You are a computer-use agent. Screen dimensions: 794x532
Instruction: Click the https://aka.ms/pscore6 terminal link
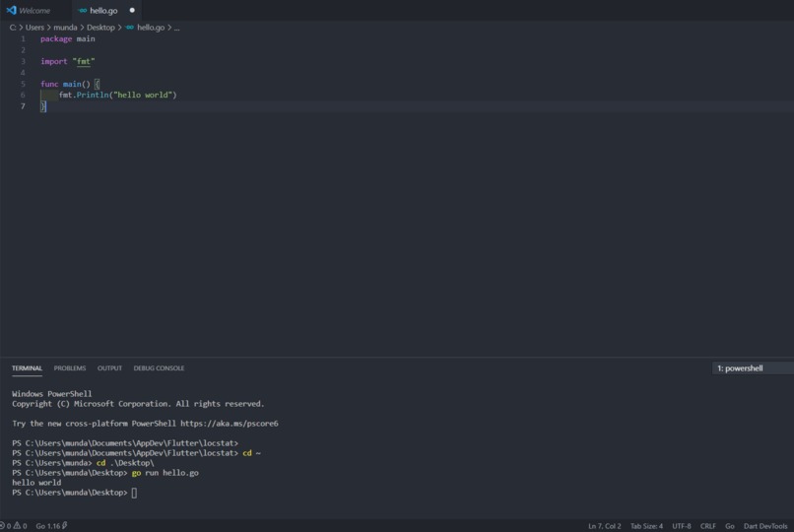[230, 424]
